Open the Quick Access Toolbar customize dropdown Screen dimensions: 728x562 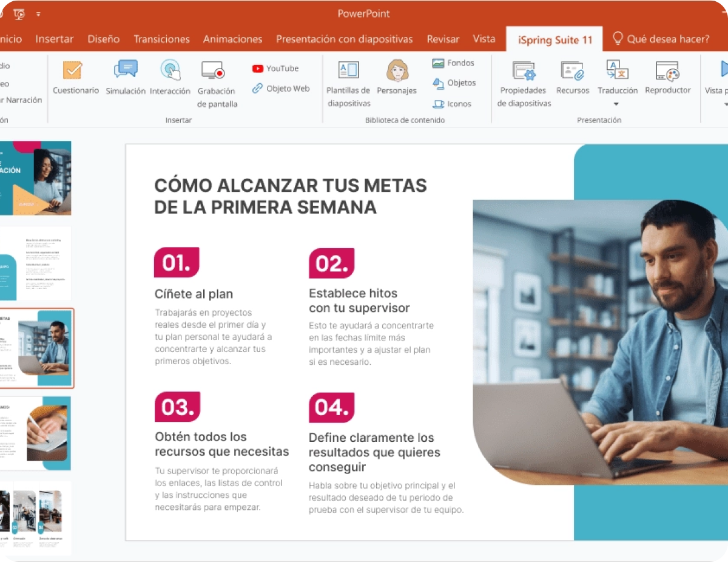[x=38, y=13]
